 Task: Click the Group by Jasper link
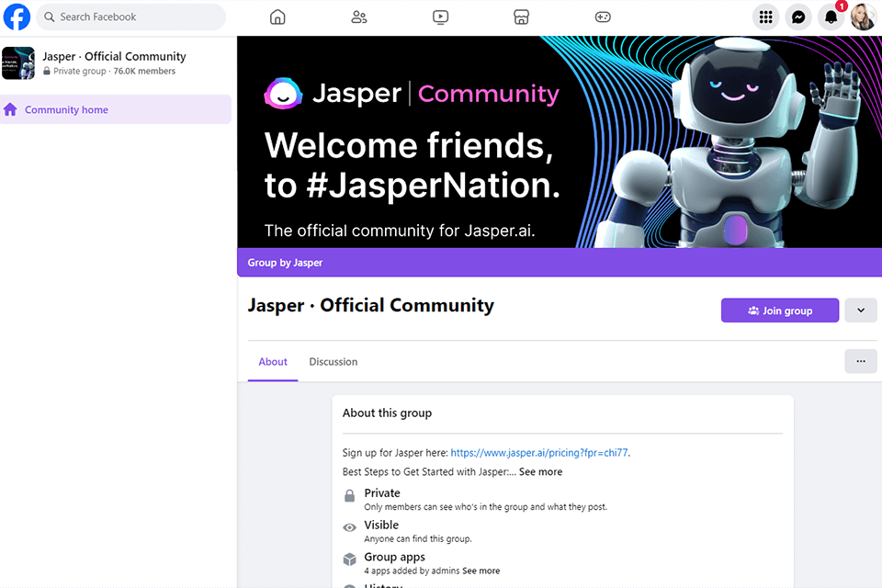(x=285, y=263)
